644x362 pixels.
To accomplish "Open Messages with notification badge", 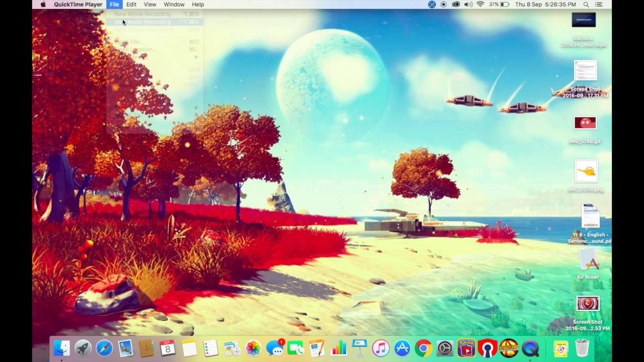I will [275, 348].
